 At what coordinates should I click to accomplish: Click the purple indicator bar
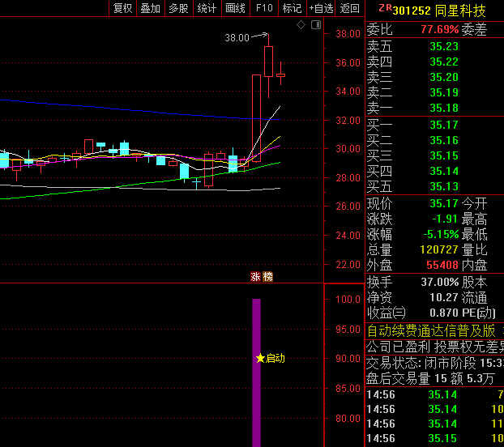(257, 372)
